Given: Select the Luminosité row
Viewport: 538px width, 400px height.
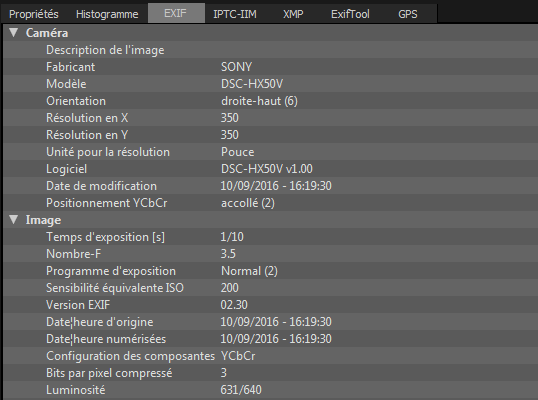Looking at the screenshot, I should pos(270,390).
